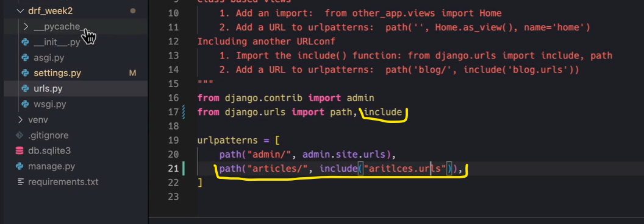Image resolution: width=644 pixels, height=224 pixels.
Task: Place cursor on 'include' in import line
Action: point(383,112)
